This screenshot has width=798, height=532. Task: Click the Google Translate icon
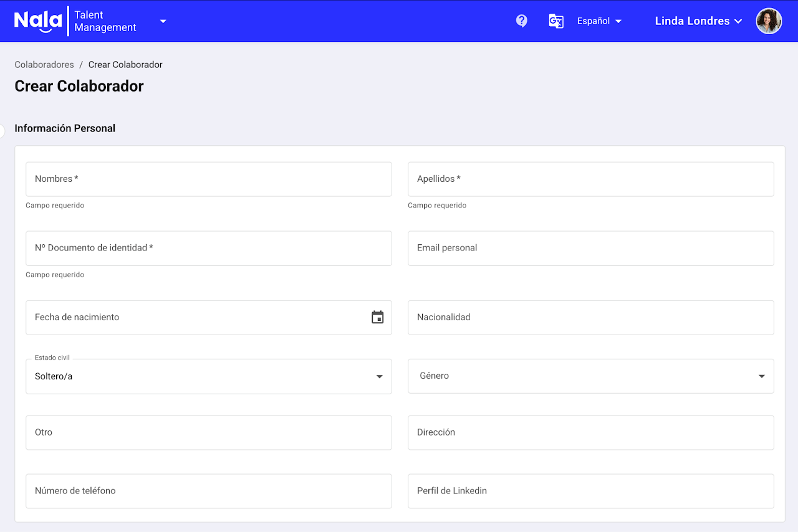point(555,21)
